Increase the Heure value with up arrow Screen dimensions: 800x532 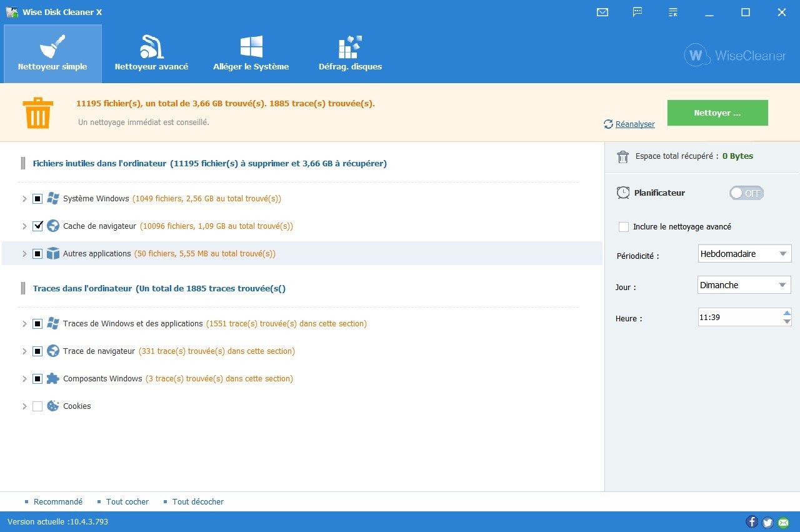click(x=787, y=313)
